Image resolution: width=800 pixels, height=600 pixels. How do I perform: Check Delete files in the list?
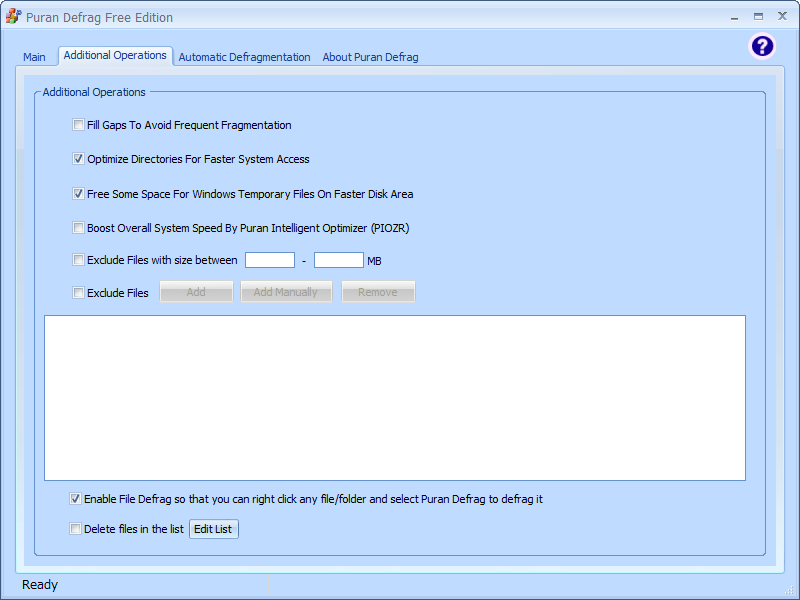click(75, 529)
